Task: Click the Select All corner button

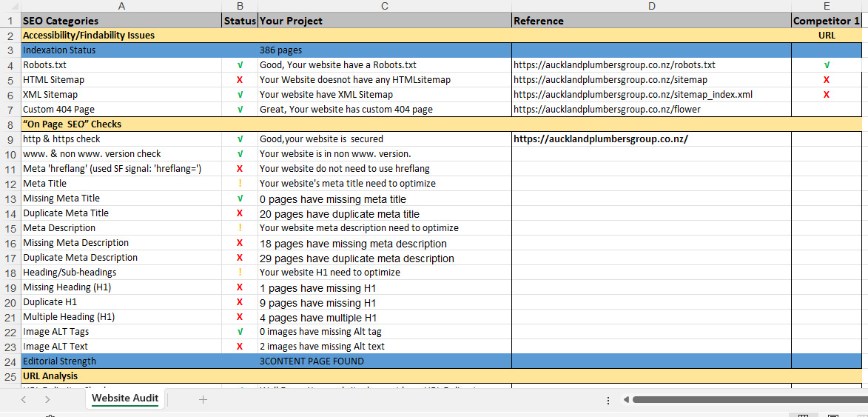Action: tap(10, 6)
